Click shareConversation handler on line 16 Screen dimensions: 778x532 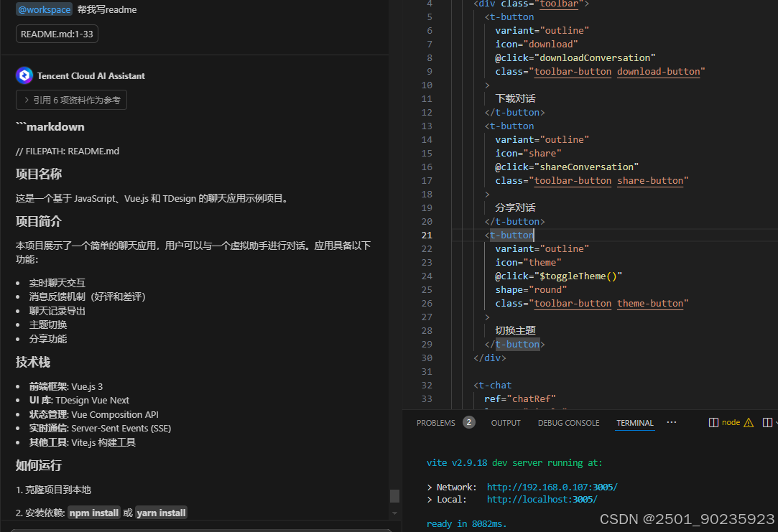click(x=586, y=167)
